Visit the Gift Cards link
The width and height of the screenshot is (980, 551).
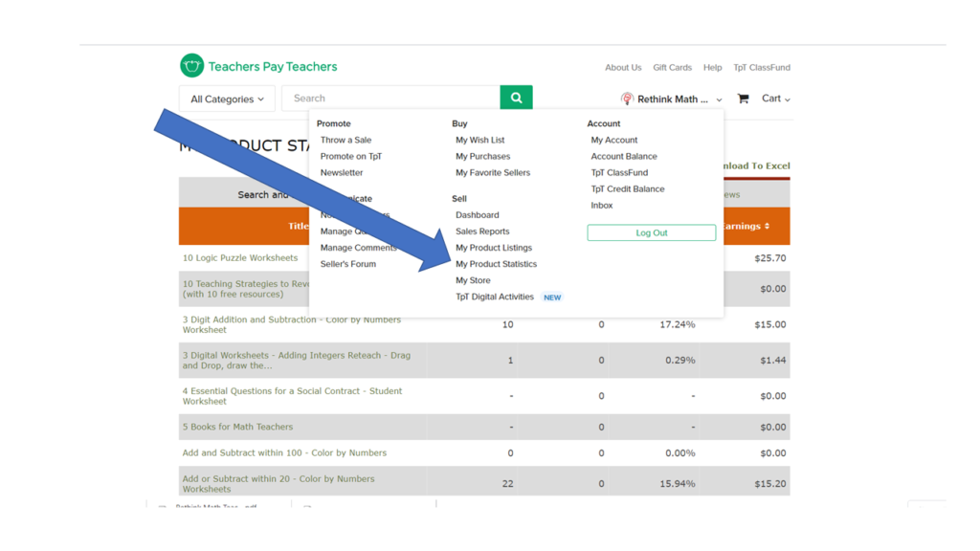coord(672,68)
